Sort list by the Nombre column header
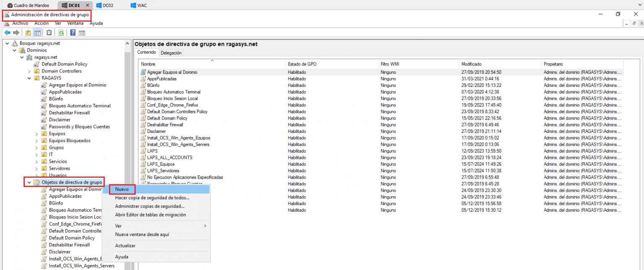Viewport: 644px width, 270px height. pyautogui.click(x=212, y=64)
